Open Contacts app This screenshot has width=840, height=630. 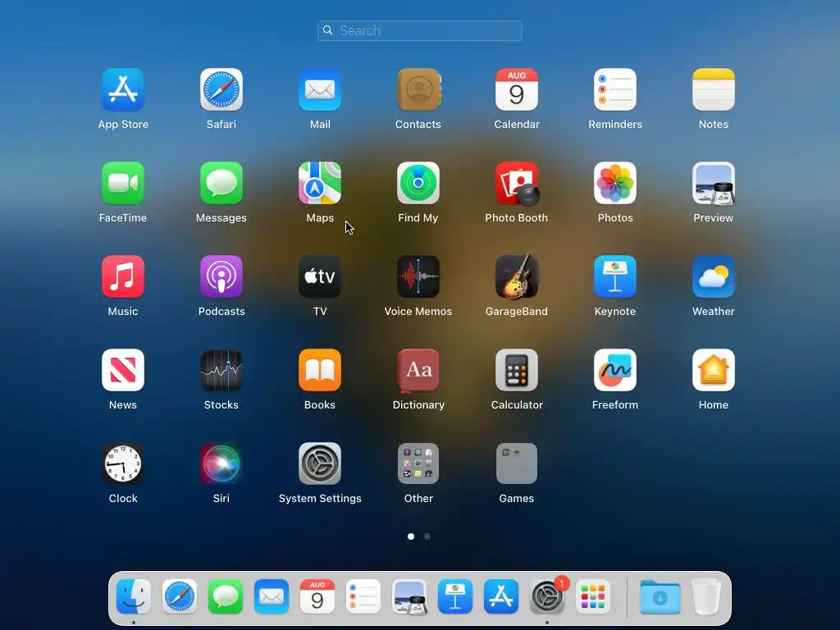418,89
